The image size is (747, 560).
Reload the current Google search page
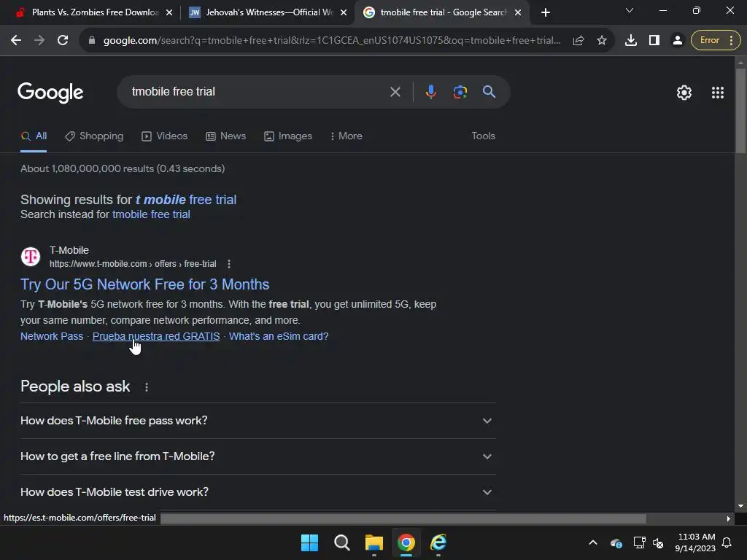tap(63, 41)
